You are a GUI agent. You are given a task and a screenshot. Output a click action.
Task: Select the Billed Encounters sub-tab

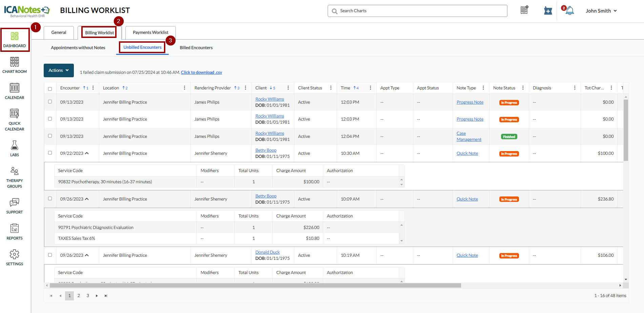[196, 48]
